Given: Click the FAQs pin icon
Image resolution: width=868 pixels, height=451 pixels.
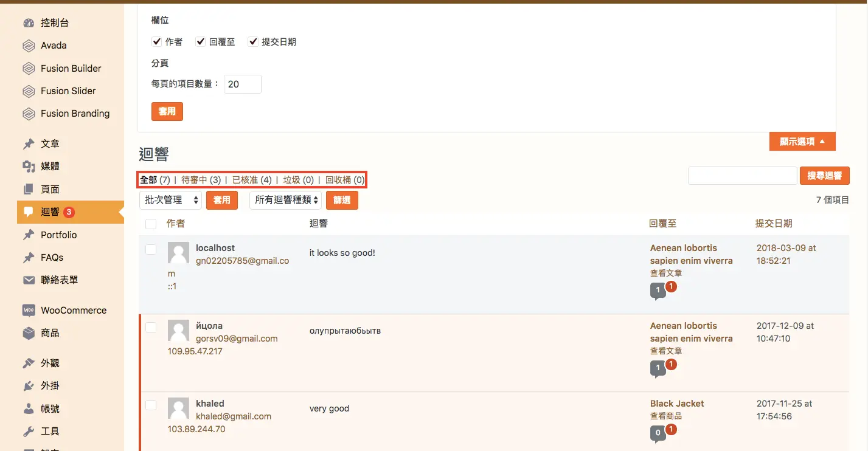Looking at the screenshot, I should (x=29, y=258).
